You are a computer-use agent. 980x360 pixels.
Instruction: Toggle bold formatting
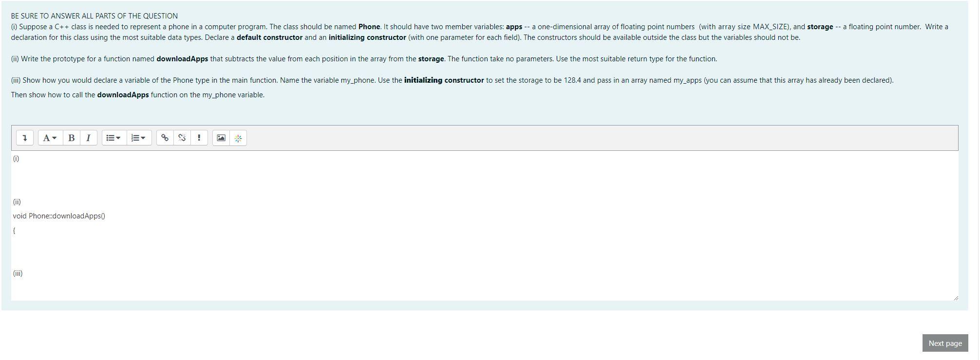click(71, 138)
